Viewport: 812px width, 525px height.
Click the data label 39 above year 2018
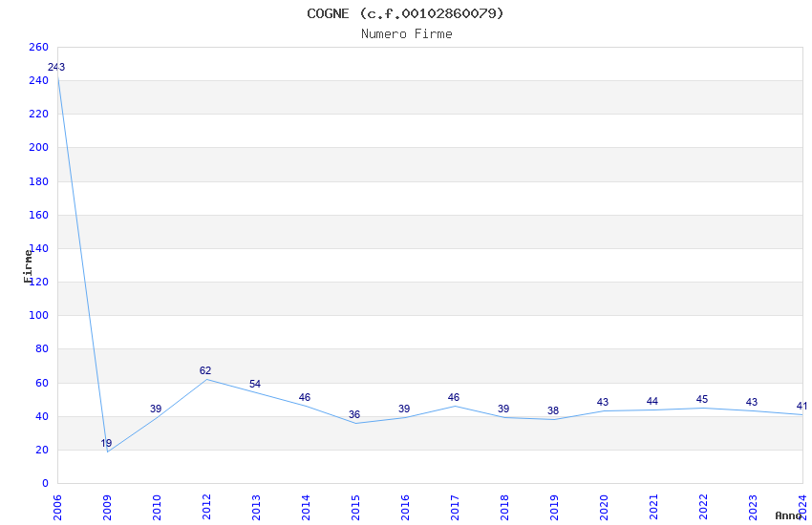pyautogui.click(x=503, y=409)
